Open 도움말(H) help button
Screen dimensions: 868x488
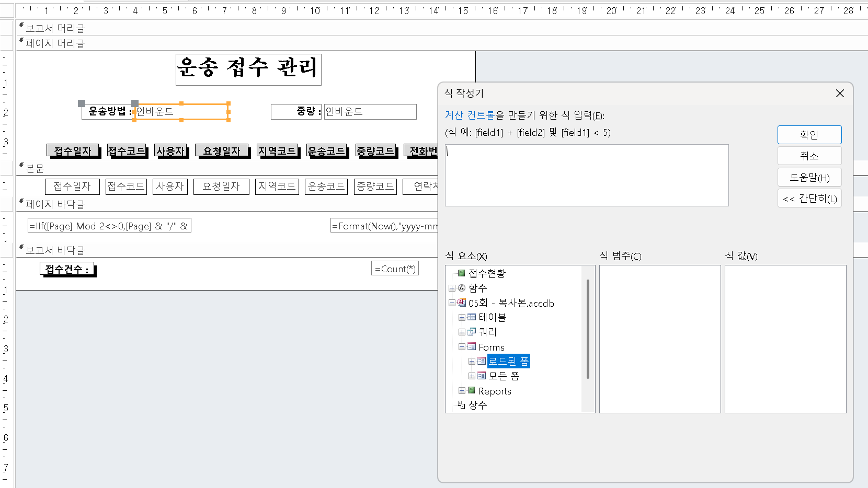[x=809, y=178]
